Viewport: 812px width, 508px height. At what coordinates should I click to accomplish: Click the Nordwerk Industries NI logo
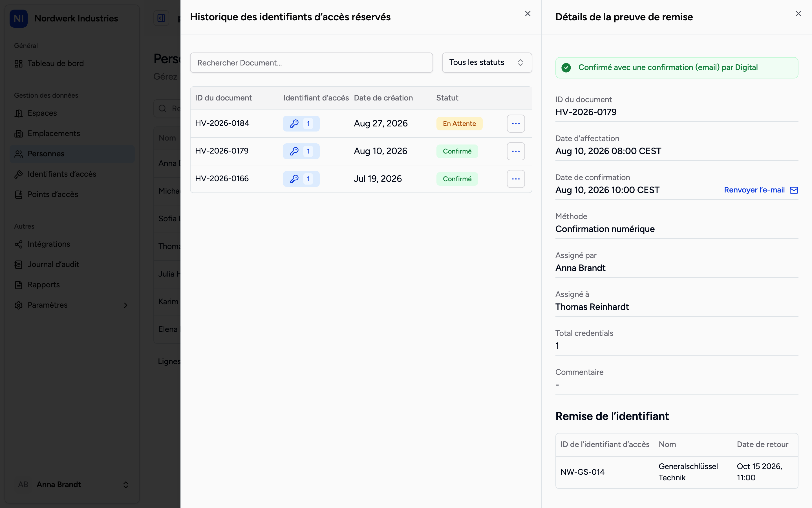[18, 18]
